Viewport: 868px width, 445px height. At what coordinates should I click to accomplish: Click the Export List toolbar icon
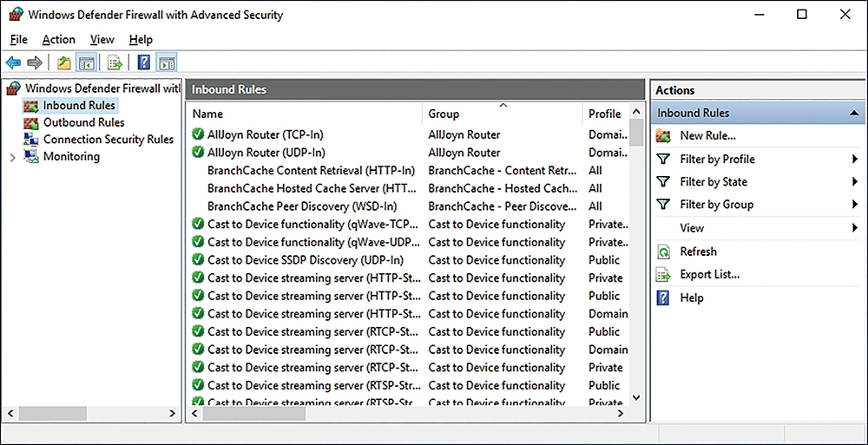coord(115,62)
